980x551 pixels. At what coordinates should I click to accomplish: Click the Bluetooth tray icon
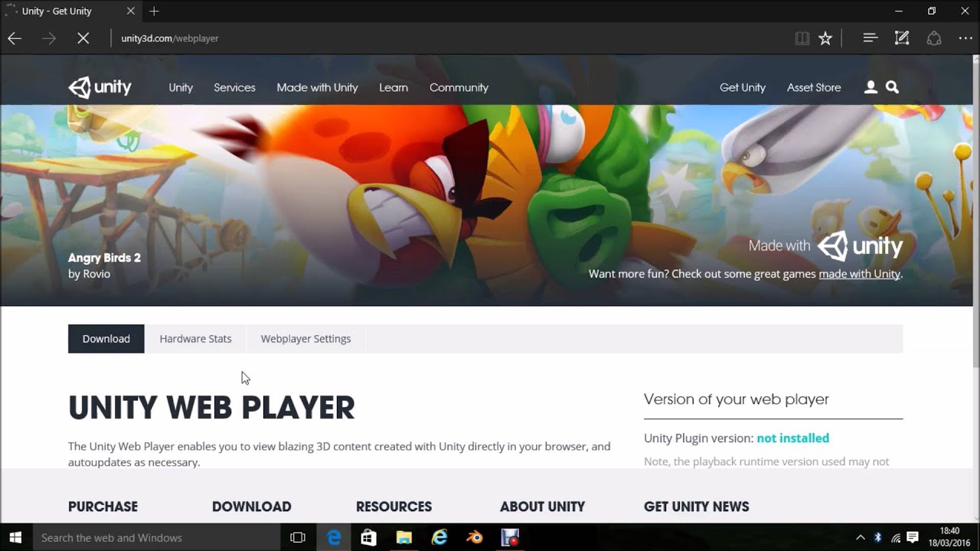877,538
